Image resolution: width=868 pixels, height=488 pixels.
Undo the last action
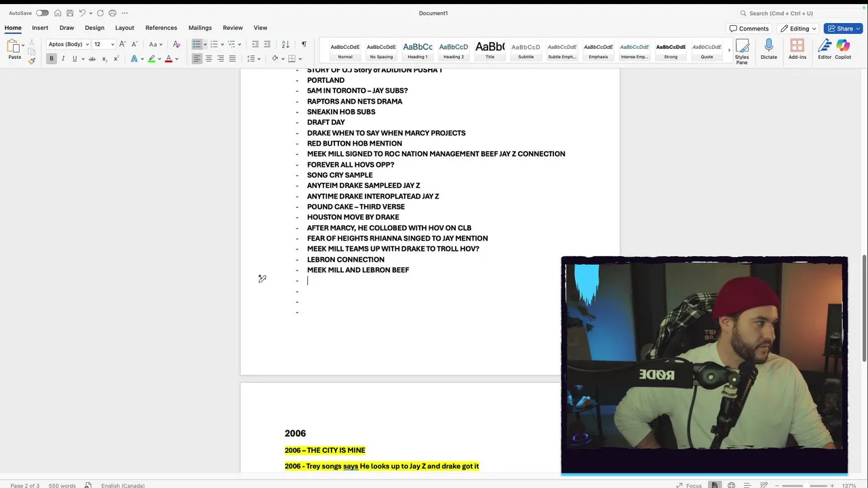point(82,13)
